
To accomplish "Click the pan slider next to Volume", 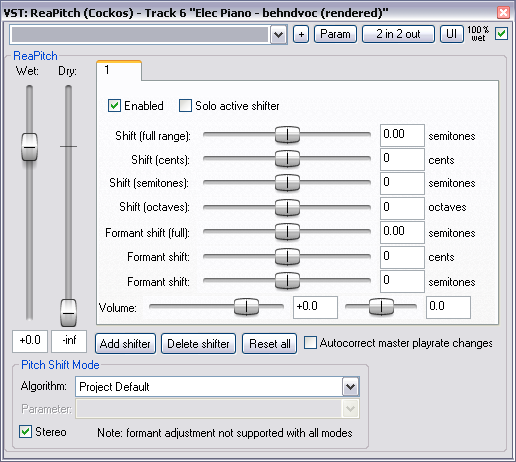I will [381, 307].
